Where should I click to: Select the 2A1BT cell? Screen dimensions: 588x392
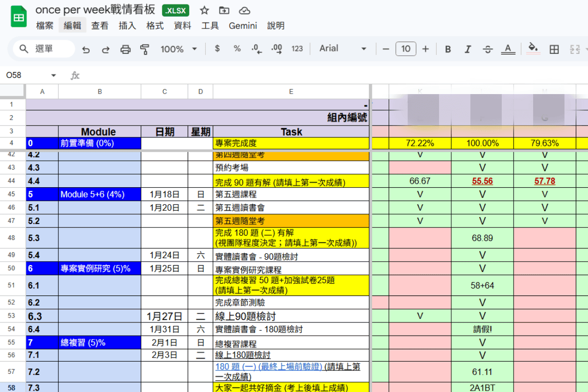(x=482, y=388)
